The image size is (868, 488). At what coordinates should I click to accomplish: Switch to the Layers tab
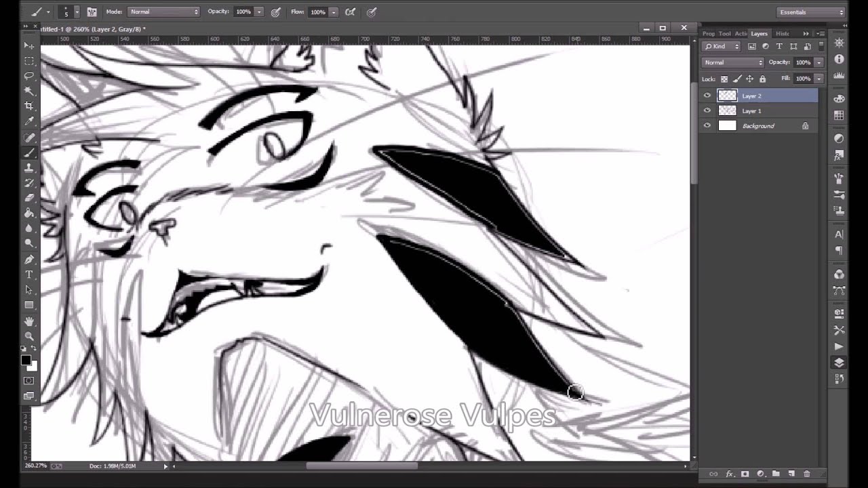coord(759,33)
